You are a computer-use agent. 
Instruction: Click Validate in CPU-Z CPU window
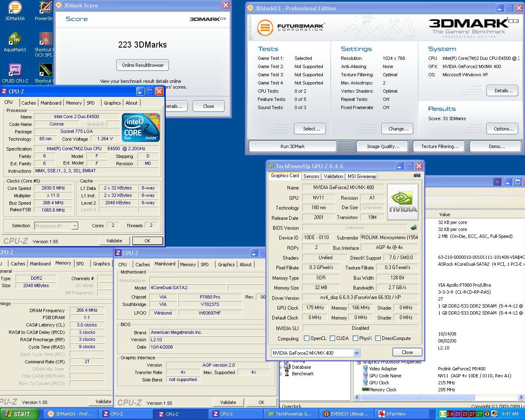[x=114, y=241]
